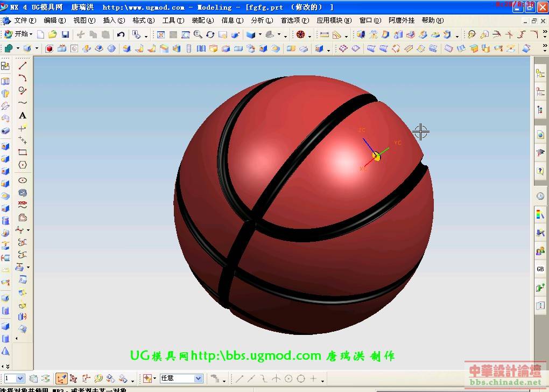The width and height of the screenshot is (549, 392).
Task: Open the 阿唐外挂 menu
Action: tap(401, 20)
